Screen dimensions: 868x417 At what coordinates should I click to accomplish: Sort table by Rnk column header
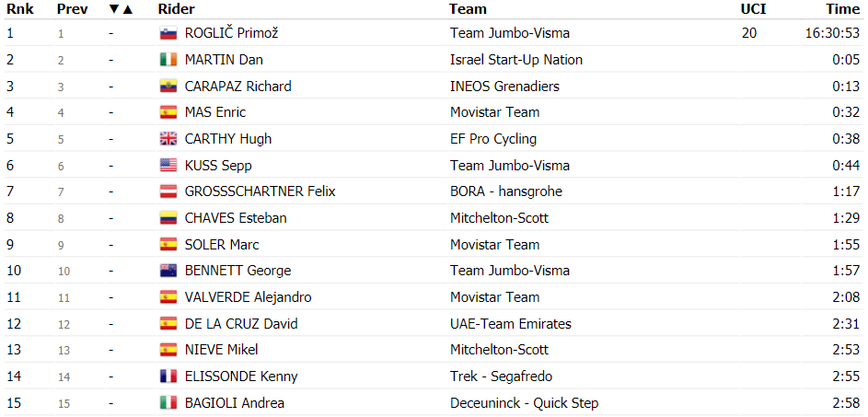pos(20,9)
